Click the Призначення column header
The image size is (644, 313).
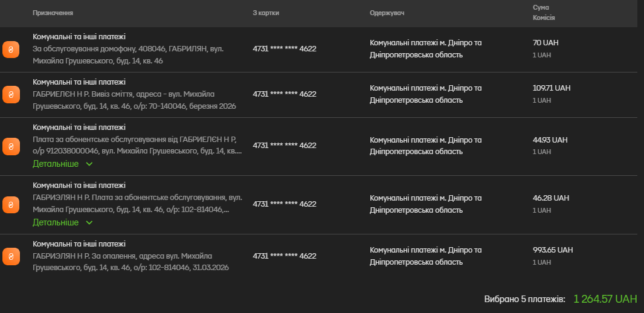point(53,13)
